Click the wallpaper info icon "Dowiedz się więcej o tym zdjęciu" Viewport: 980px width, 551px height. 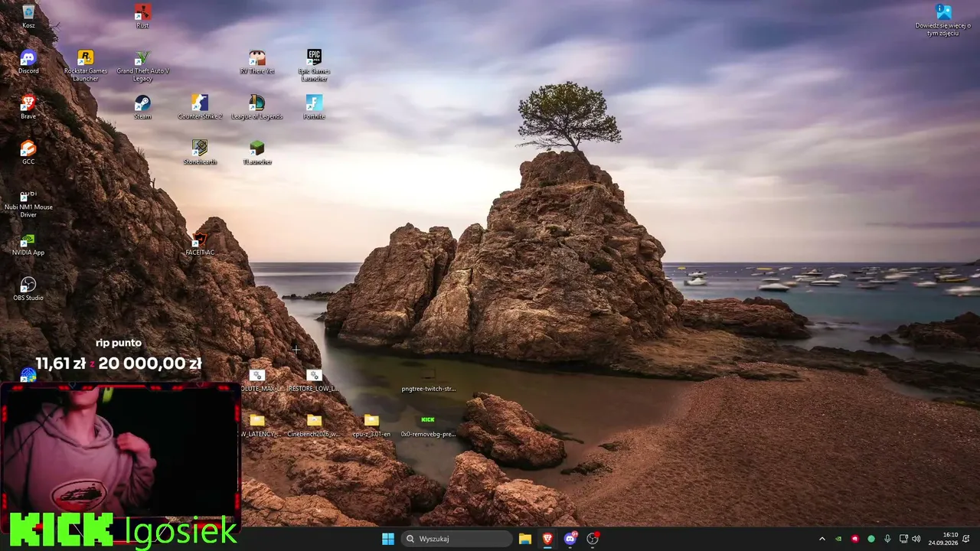[943, 21]
